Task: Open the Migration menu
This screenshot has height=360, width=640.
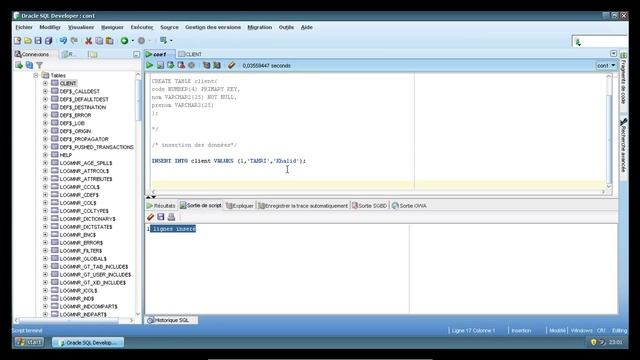Action: click(260, 27)
